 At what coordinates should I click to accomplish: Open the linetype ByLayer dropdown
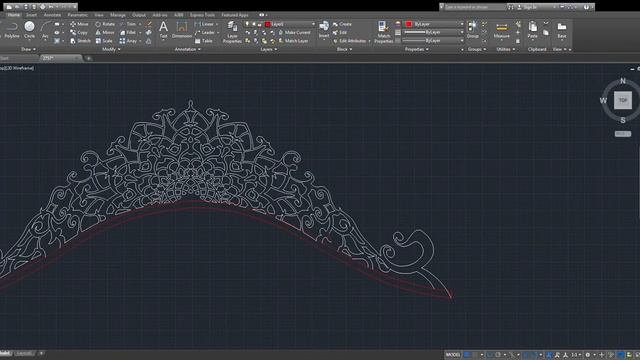tap(434, 41)
